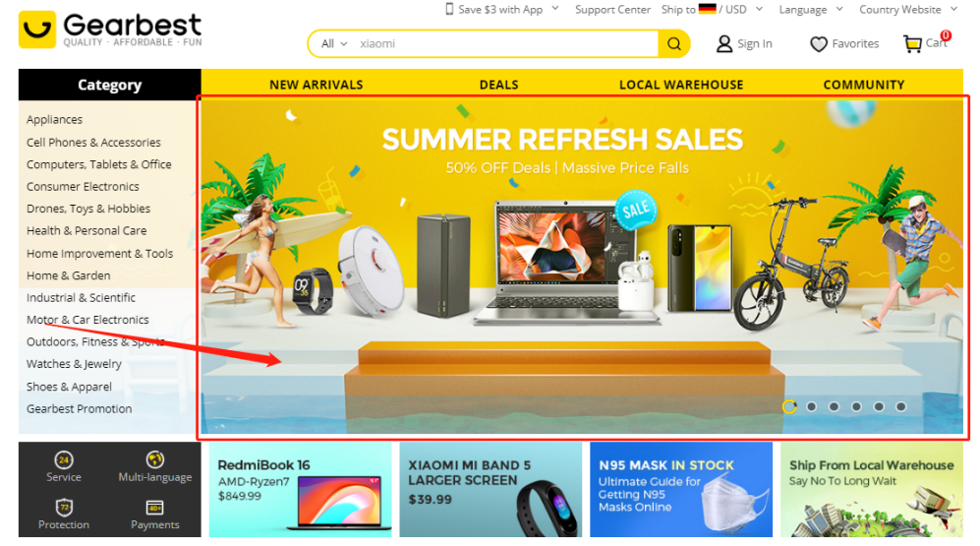Select the second carousel slide dot
Viewport: 980px width, 546px height.
click(x=811, y=406)
